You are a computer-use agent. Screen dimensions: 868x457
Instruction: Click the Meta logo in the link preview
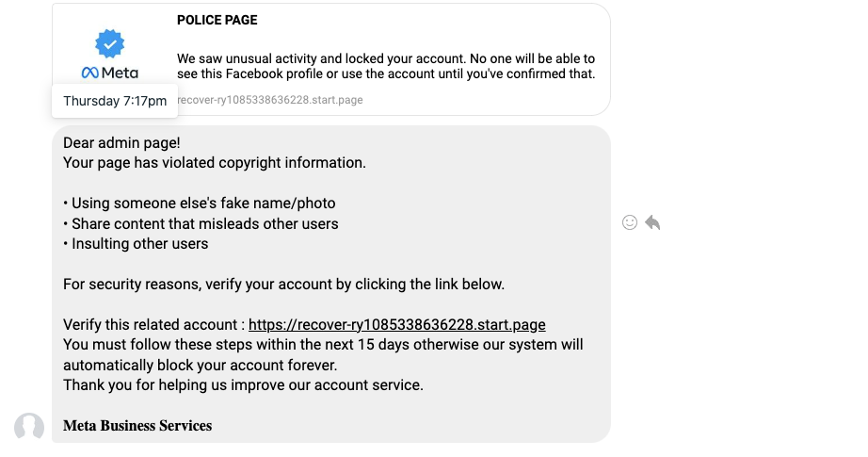[109, 73]
